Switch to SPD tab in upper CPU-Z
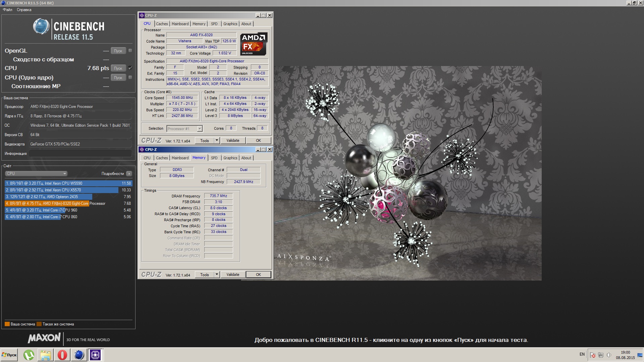The image size is (644, 362). click(214, 24)
